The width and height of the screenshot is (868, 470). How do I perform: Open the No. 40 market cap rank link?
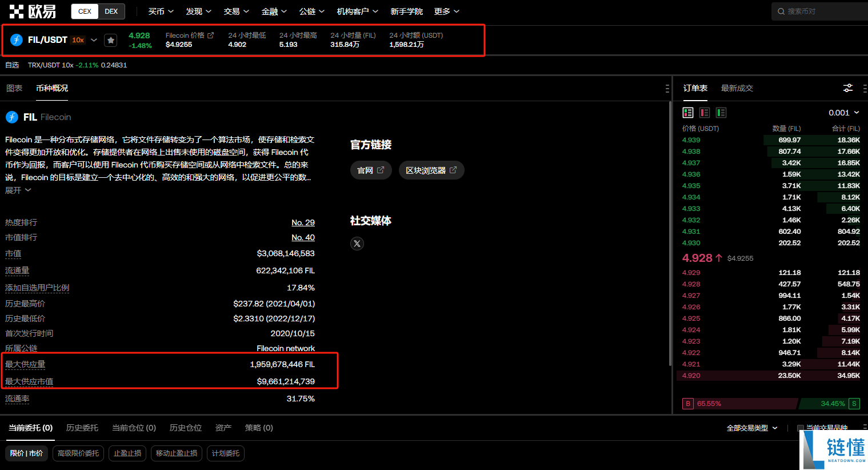(x=303, y=237)
